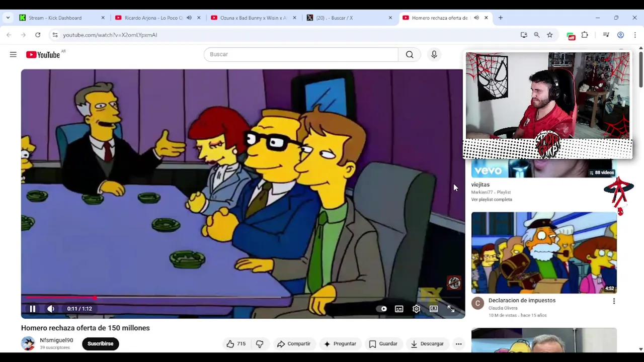Mute the video with the speaker icon
644x362 pixels.
click(51, 309)
